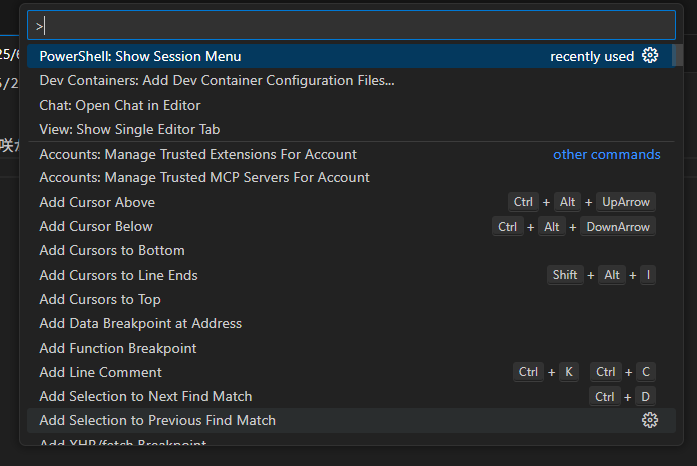Click Add Selection to Previous Find Match

tap(157, 421)
